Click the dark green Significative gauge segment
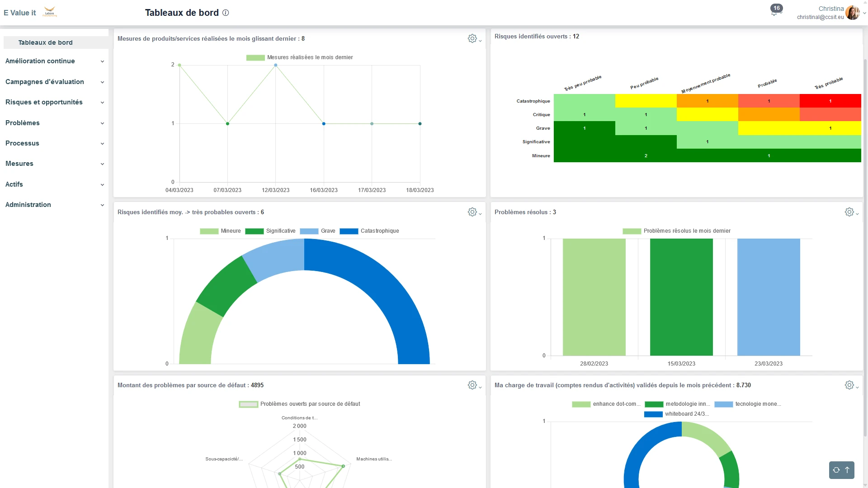868x488 pixels. coord(226,287)
